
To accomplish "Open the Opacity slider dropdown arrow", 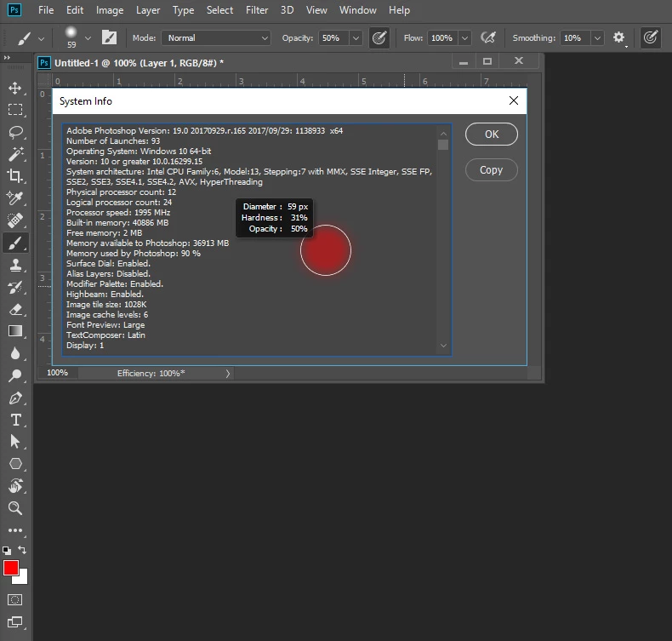I will coord(356,37).
